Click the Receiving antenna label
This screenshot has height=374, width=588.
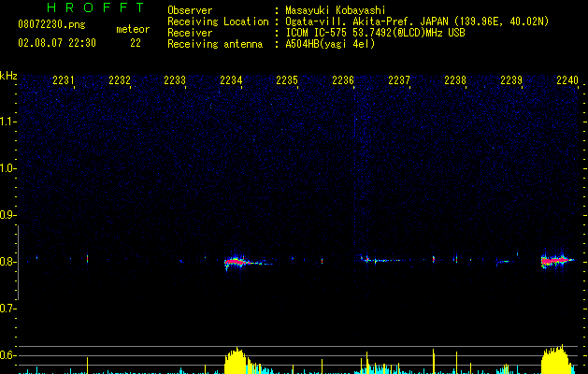(x=215, y=44)
